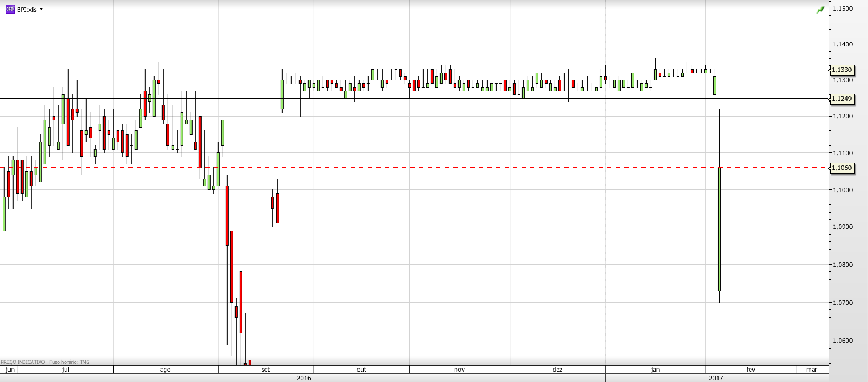
Task: Click the 'jul' month label
Action: [66, 370]
